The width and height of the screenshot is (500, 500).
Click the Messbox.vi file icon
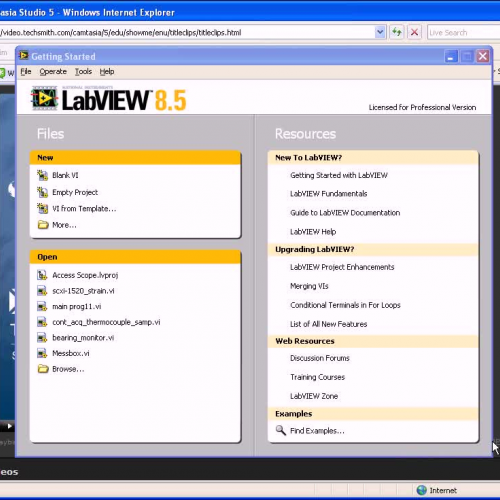point(42,353)
